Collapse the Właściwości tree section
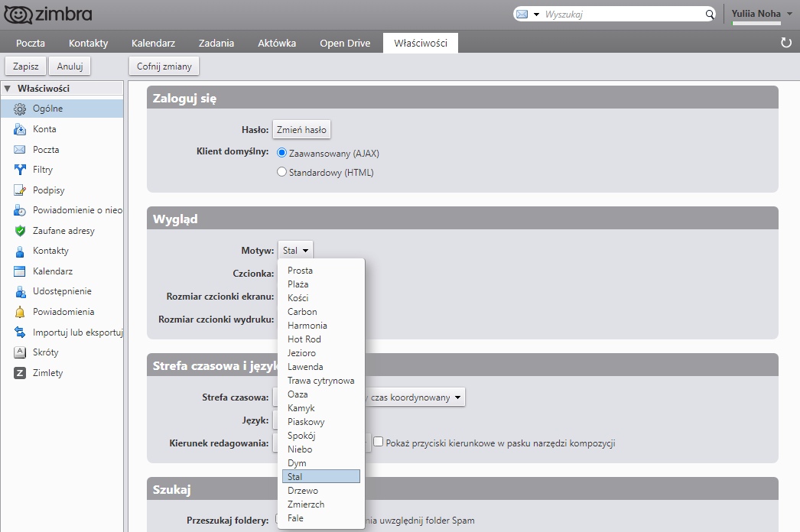Viewport: 800px width, 532px height. 8,89
